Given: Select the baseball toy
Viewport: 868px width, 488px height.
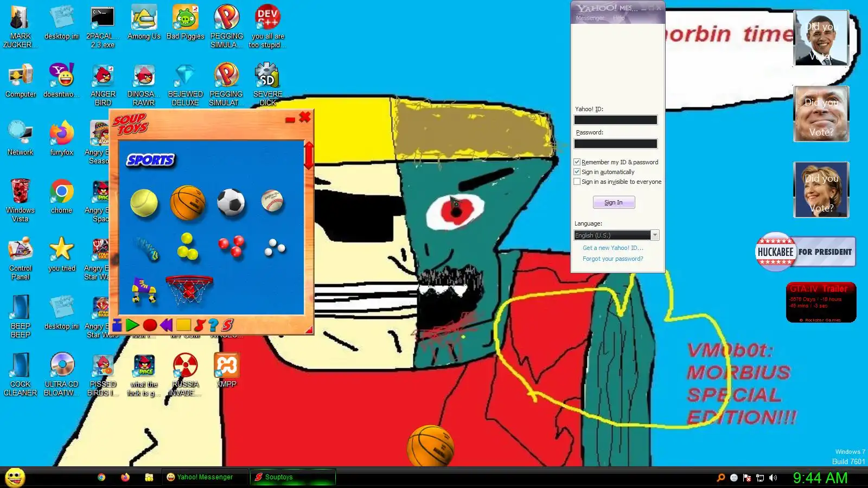Looking at the screenshot, I should point(272,201).
